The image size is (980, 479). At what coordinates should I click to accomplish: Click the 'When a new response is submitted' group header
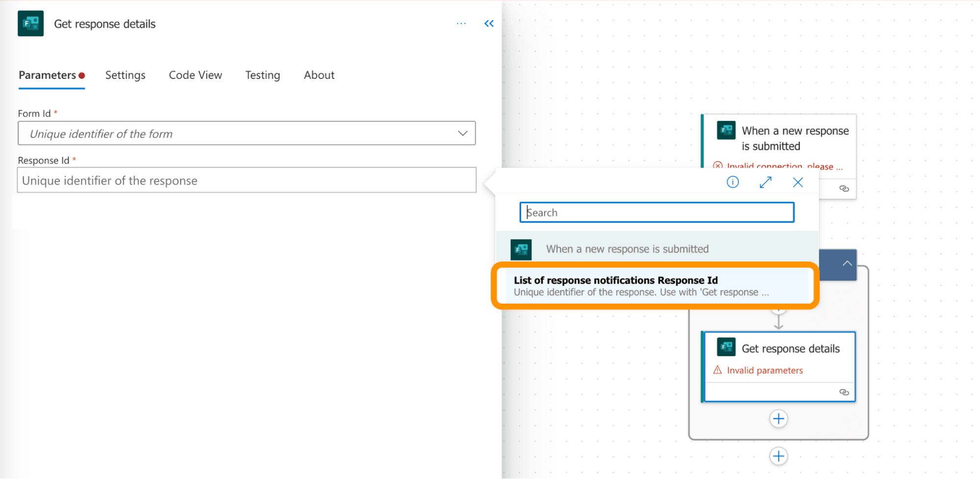click(x=657, y=249)
